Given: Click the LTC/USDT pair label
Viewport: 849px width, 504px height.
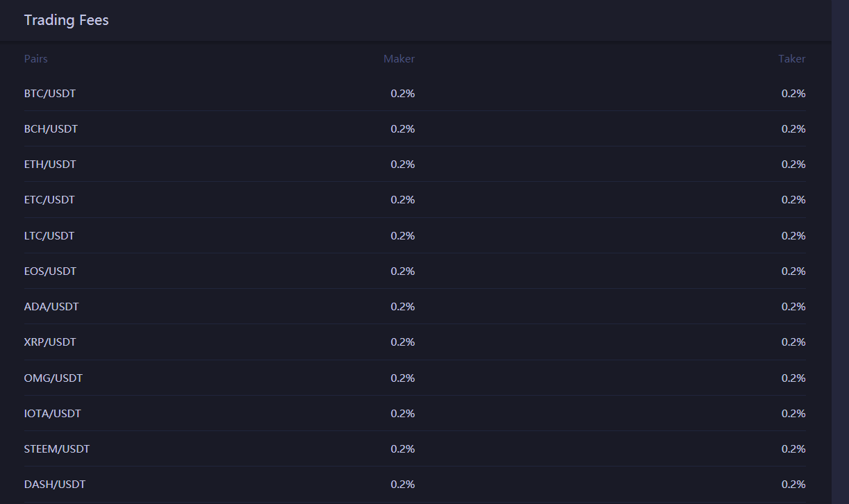Looking at the screenshot, I should [x=49, y=236].
